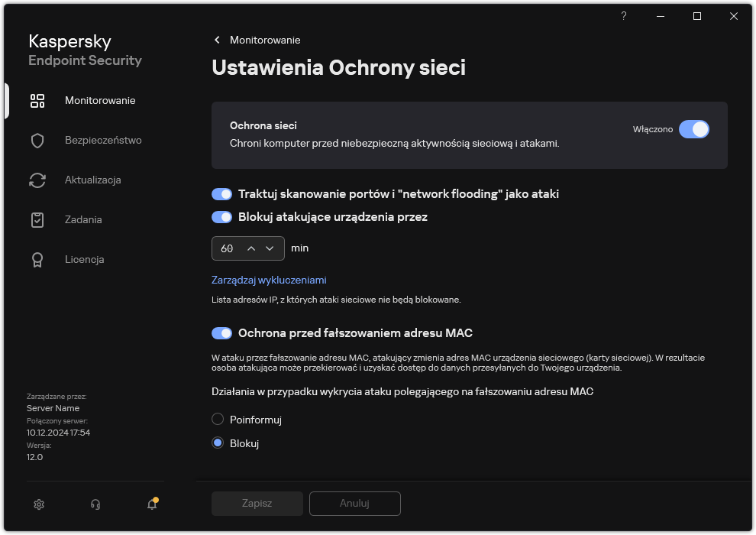Decrease the 60 min value

coord(269,248)
